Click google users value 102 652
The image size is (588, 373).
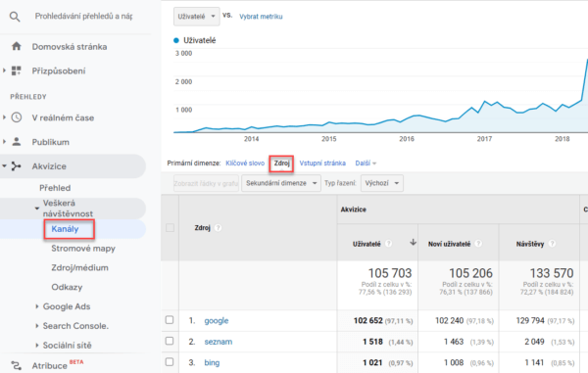tap(367, 320)
